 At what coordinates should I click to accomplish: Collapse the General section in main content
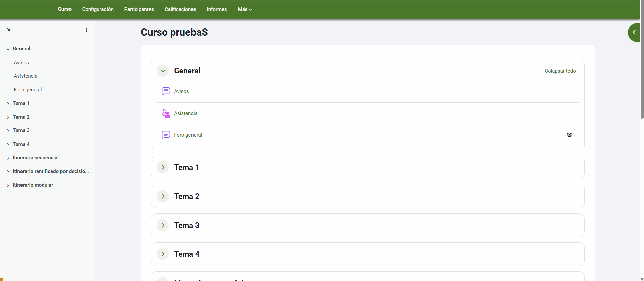point(163,71)
